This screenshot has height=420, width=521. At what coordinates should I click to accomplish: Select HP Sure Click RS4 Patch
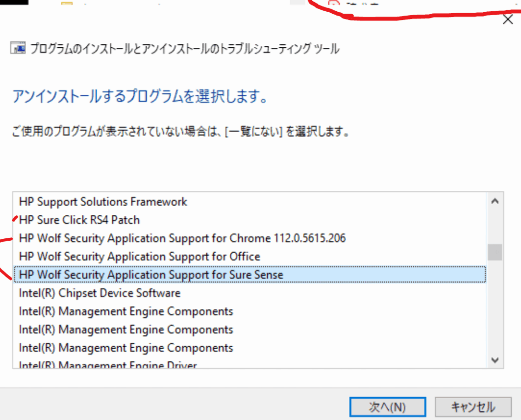point(79,220)
